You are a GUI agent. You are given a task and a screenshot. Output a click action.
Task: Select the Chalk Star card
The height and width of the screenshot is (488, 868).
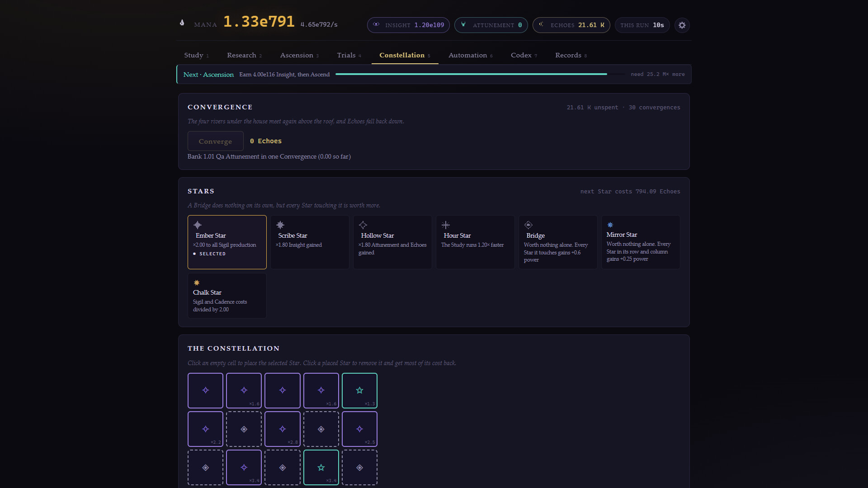coord(227,296)
